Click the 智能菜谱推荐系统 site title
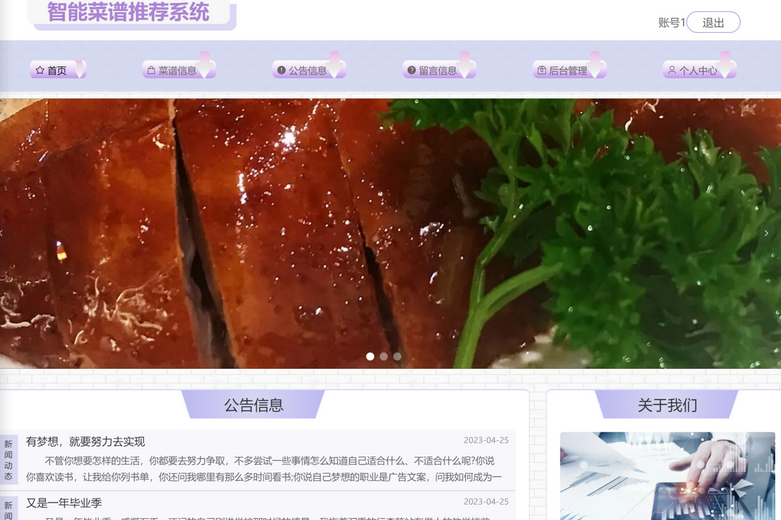781x520 pixels. 129,12
